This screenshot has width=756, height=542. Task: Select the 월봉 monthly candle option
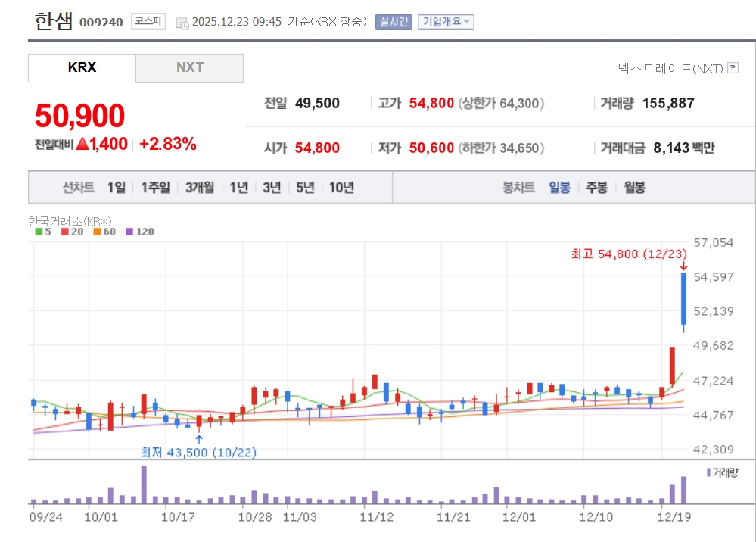pyautogui.click(x=634, y=188)
